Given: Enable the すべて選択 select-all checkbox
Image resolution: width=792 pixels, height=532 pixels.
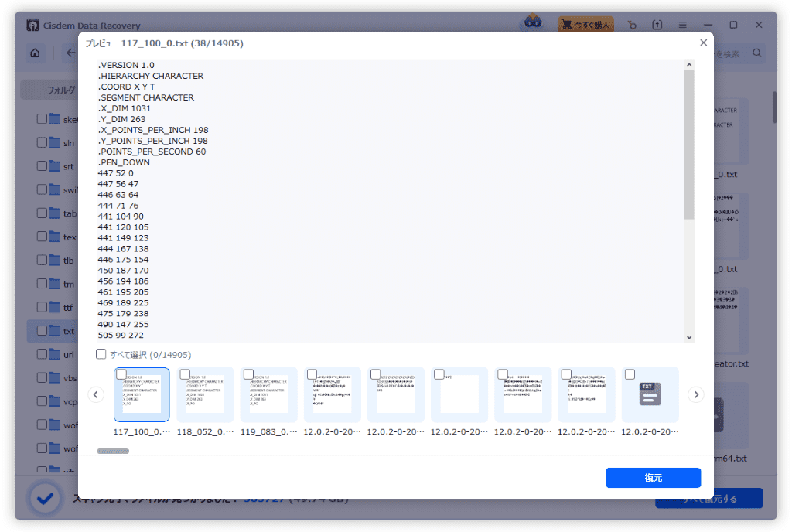Looking at the screenshot, I should (x=100, y=353).
